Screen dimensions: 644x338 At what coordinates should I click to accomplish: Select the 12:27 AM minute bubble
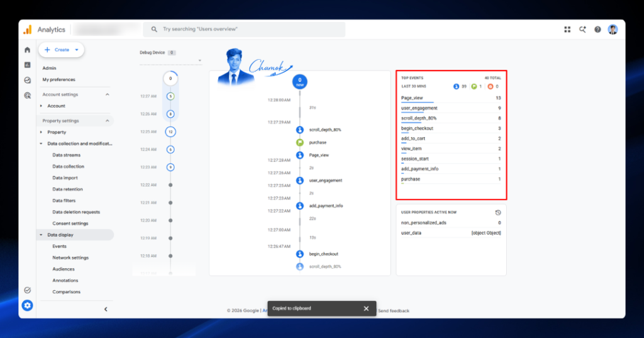[x=170, y=96]
